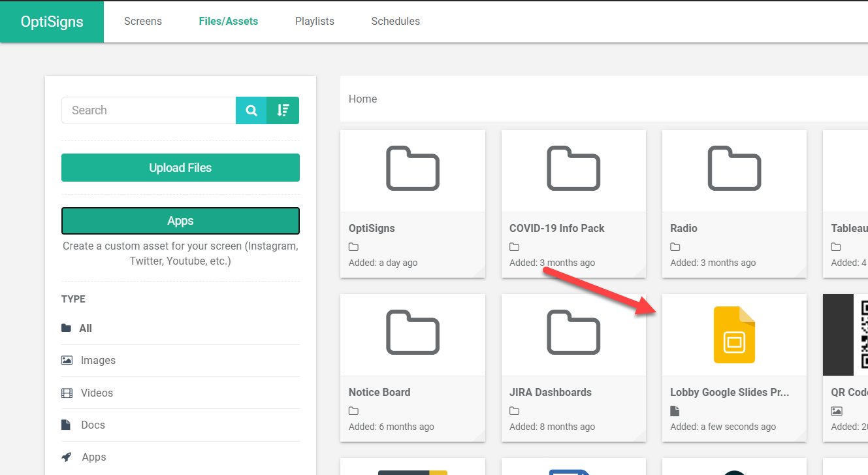Open the COVID-19 Info Pack folder icon
This screenshot has height=475, width=868.
click(x=573, y=169)
